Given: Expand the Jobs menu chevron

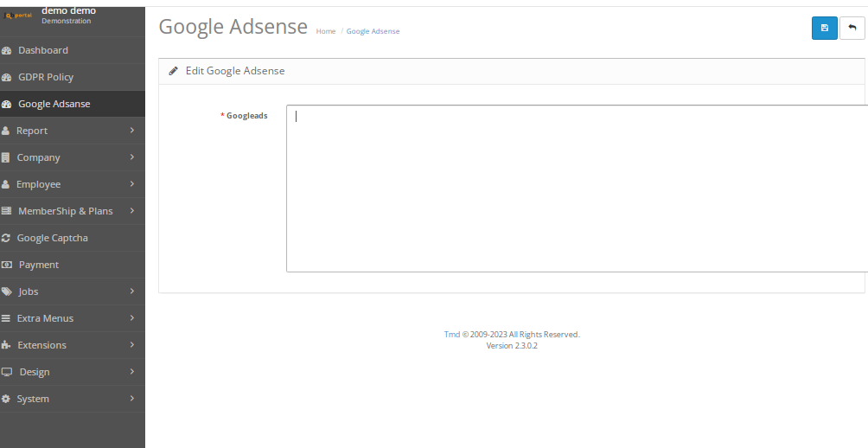Looking at the screenshot, I should pos(132,291).
